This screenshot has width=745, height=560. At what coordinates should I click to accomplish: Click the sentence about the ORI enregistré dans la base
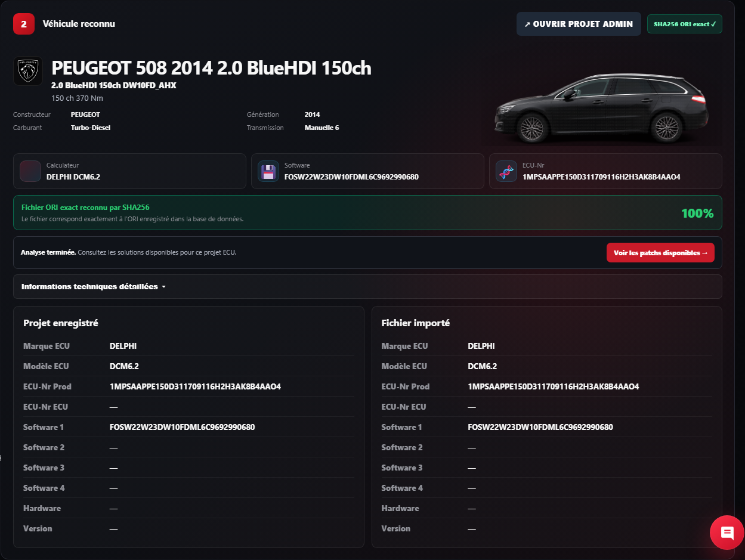pos(132,219)
